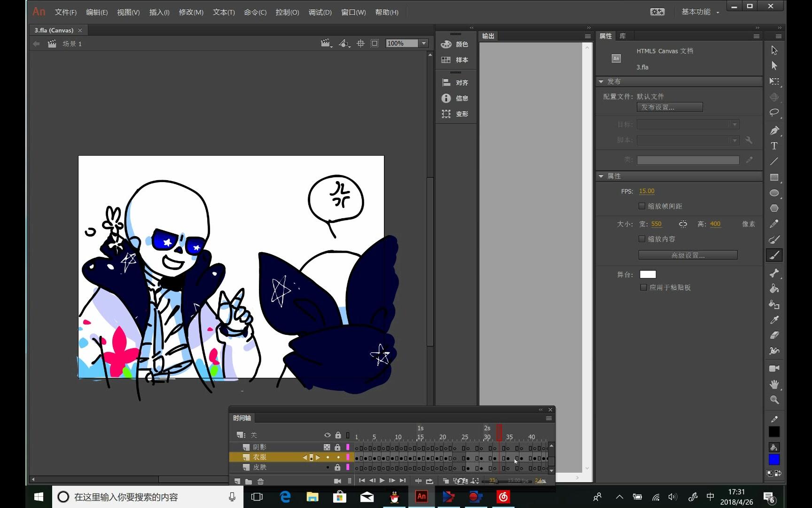Unlock the 阴影 layer
Image resolution: width=812 pixels, height=508 pixels.
pyautogui.click(x=337, y=447)
